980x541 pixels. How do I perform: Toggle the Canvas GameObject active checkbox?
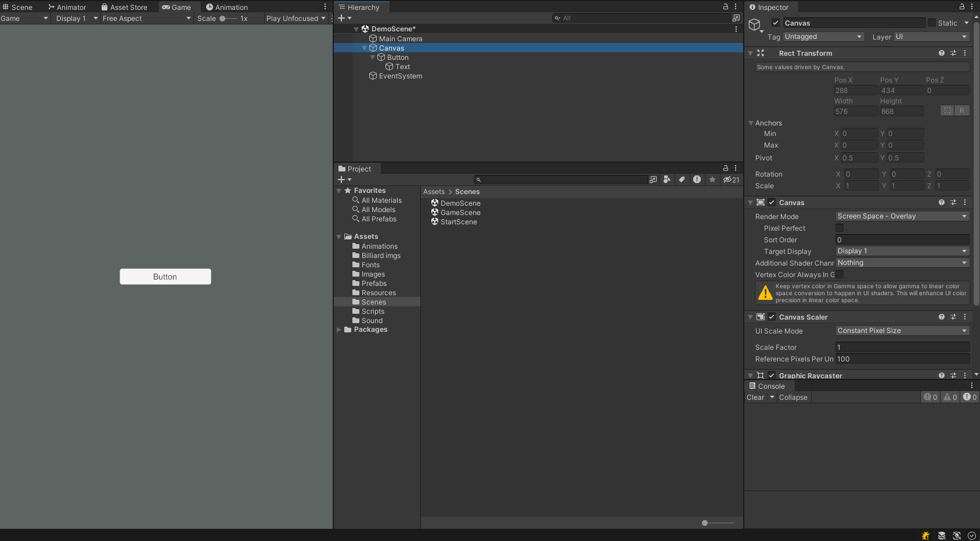[776, 23]
